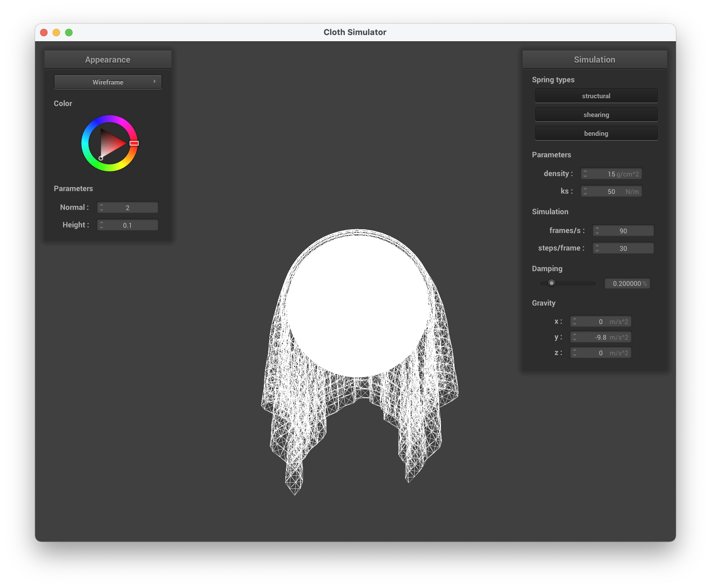Click the ks value stepper arrows
The image size is (711, 588).
pos(585,191)
